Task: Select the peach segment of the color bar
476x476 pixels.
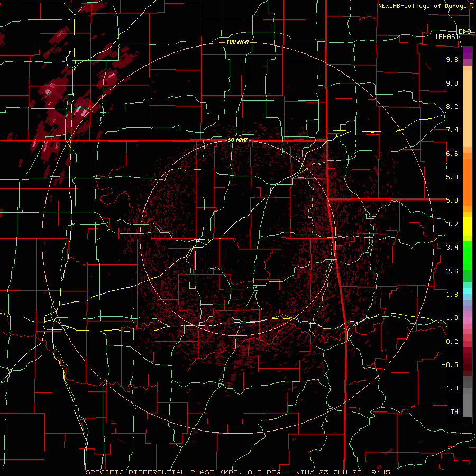Action: point(467,108)
